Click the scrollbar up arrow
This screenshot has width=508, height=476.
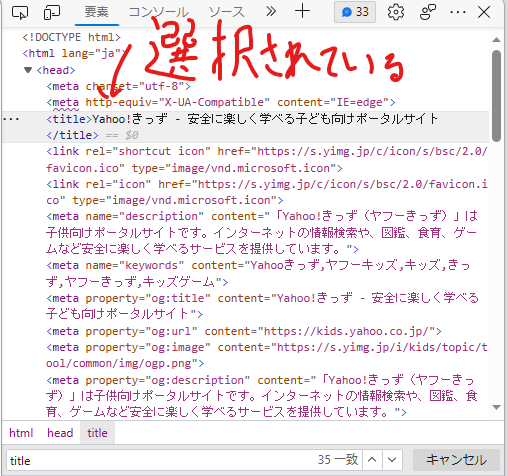coord(496,40)
